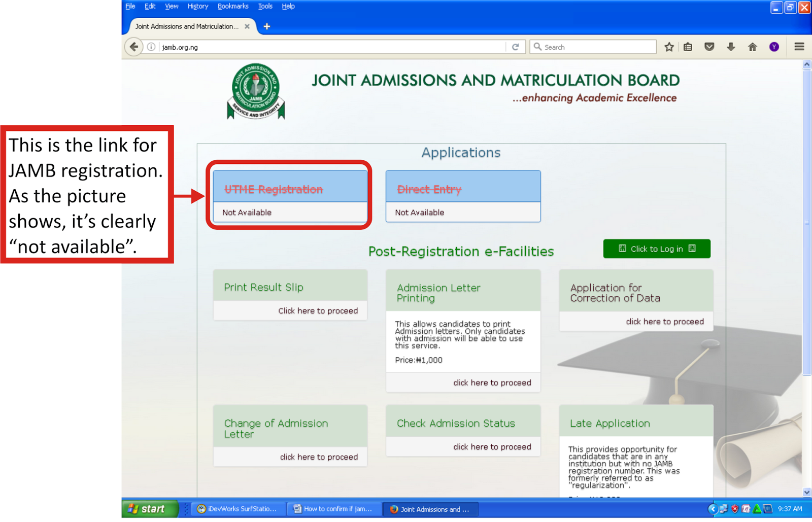Image resolution: width=812 pixels, height=522 pixels.
Task: Follow proceed link under Check Admission Status
Action: (492, 447)
